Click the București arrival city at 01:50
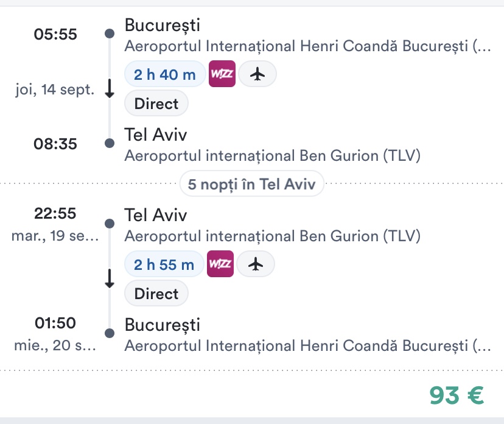This screenshot has width=504, height=424. point(162,324)
